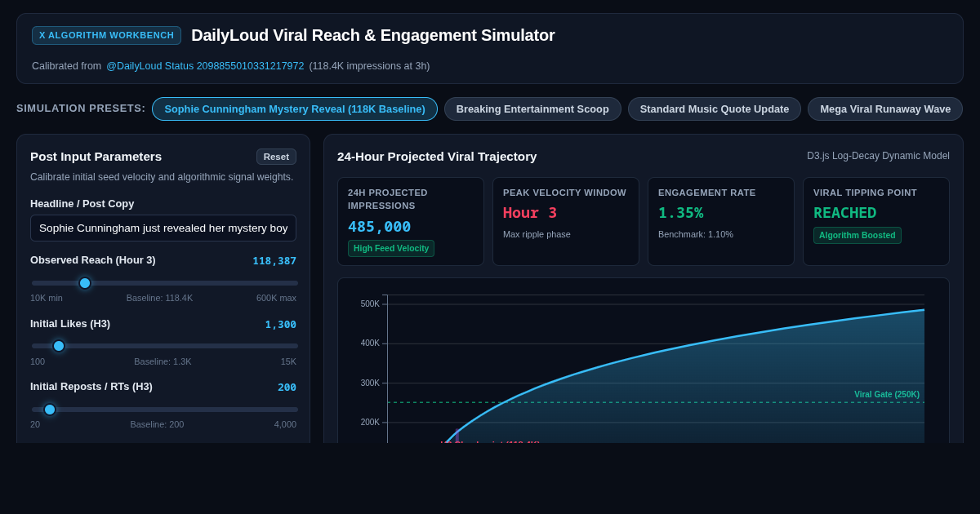Click the 'Max ripple phase' text
The height and width of the screenshot is (514, 980).
537,234
